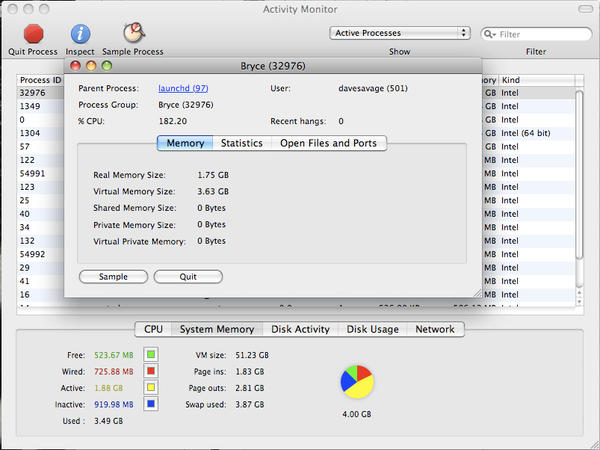
Task: Click the Sample Process icon
Action: point(134,33)
